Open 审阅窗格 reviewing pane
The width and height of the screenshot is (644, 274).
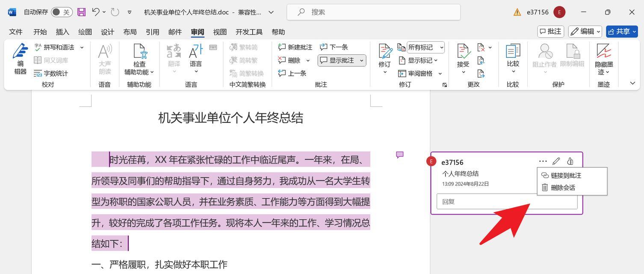(x=415, y=73)
